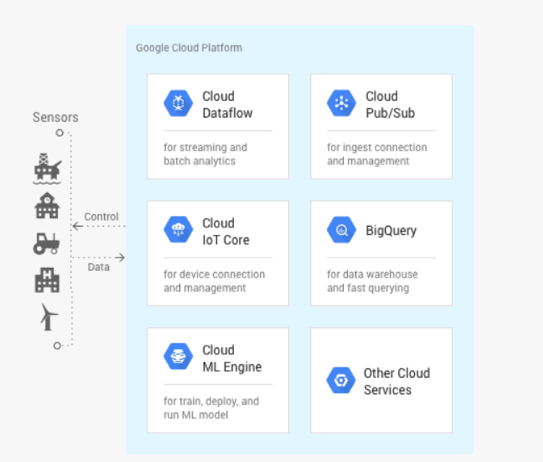Select the schoolhouse sensor icon

click(x=47, y=205)
